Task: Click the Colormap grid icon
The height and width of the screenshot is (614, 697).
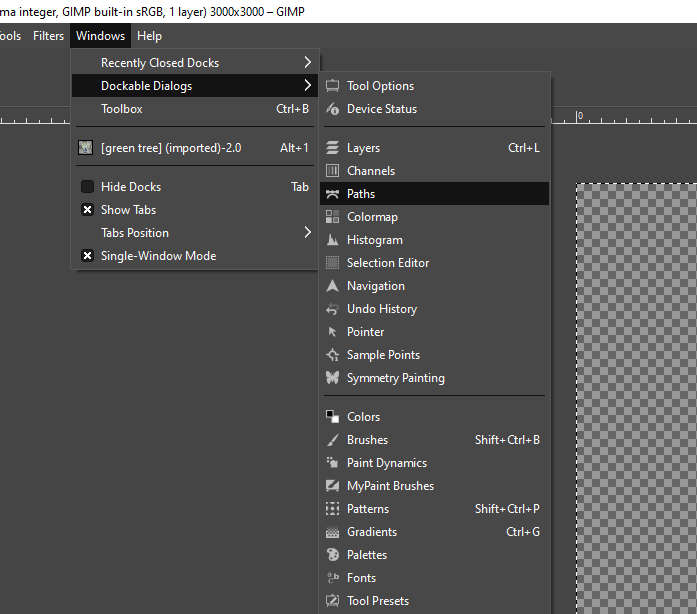Action: click(x=332, y=217)
